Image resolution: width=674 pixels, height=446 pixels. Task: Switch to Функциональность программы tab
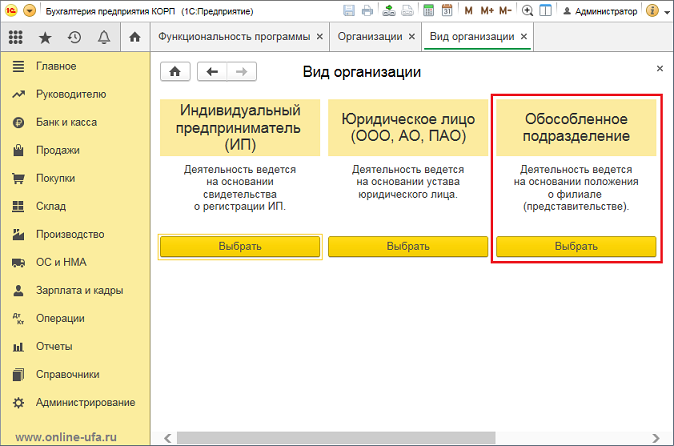pos(234,37)
